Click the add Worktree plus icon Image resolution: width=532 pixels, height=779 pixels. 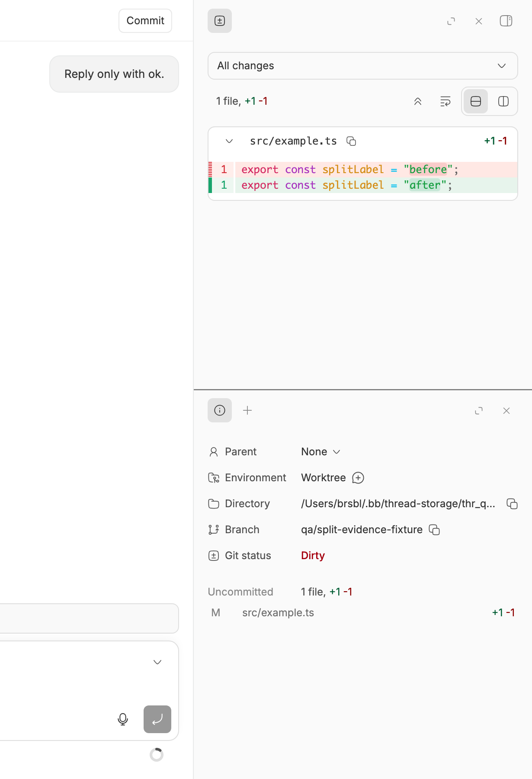(358, 478)
